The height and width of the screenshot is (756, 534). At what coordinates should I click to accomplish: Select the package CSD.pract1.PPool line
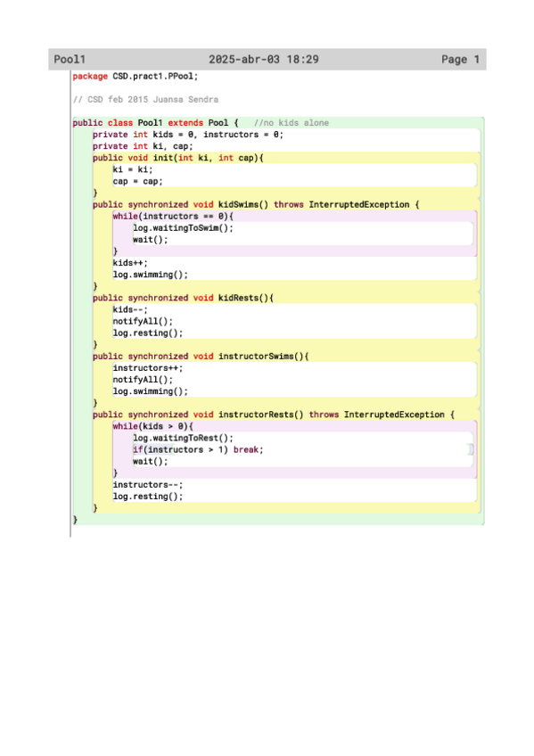[x=136, y=76]
